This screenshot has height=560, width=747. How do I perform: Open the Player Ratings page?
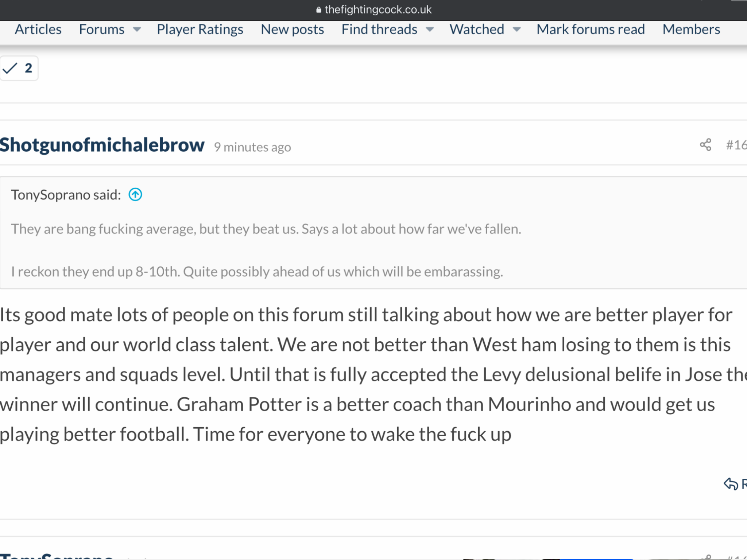(200, 29)
